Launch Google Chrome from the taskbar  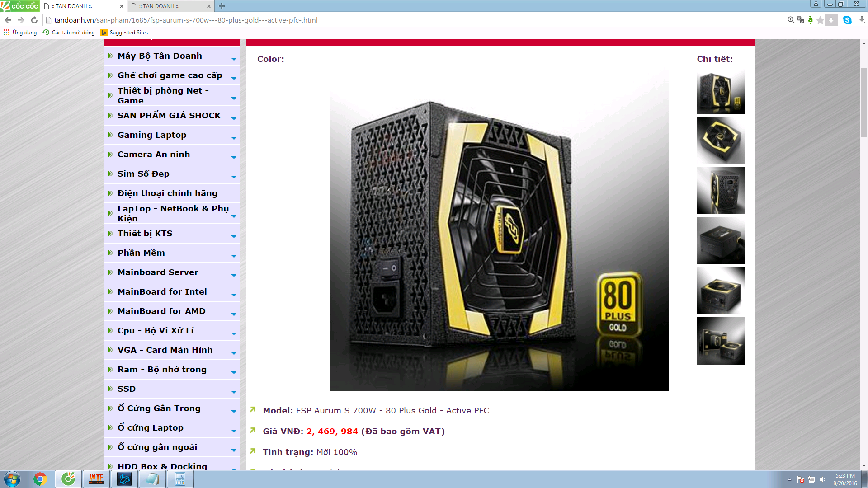[40, 479]
